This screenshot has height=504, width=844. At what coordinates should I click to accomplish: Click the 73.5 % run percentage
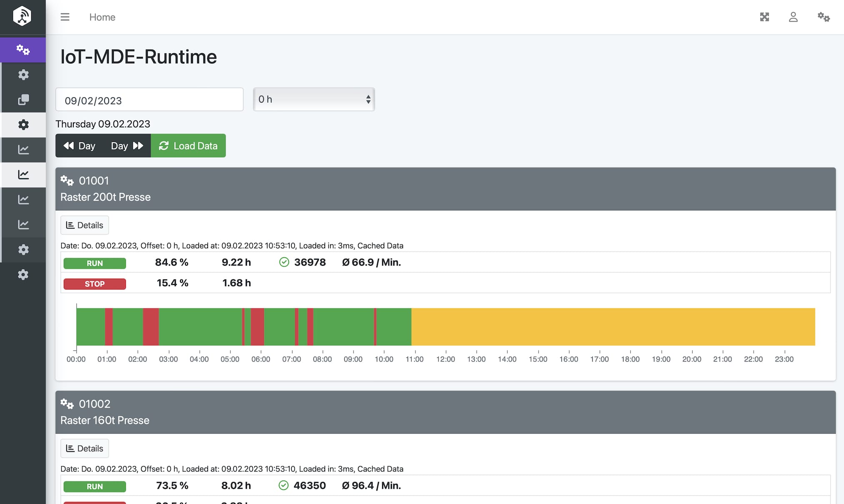pos(172,486)
